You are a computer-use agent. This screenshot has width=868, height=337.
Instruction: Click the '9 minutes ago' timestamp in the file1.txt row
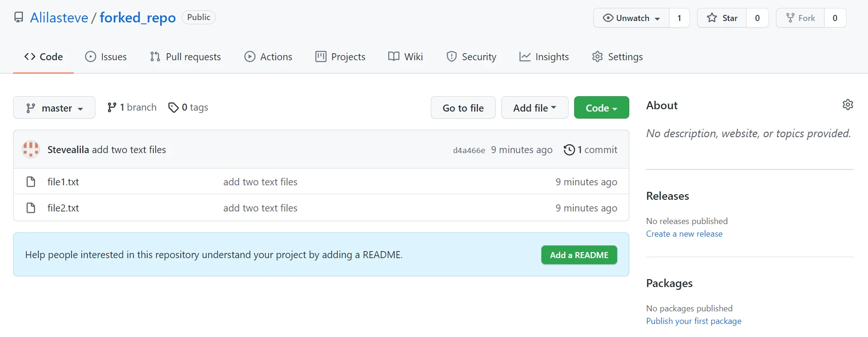pyautogui.click(x=586, y=182)
